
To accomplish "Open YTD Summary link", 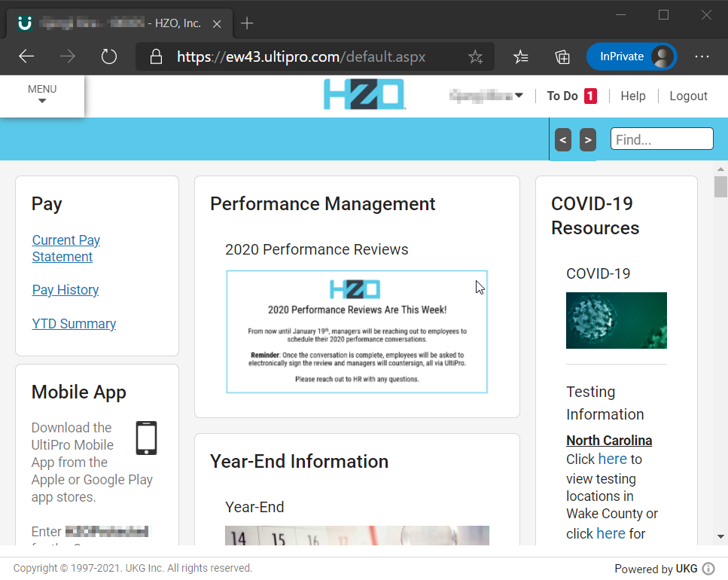I will 74,324.
